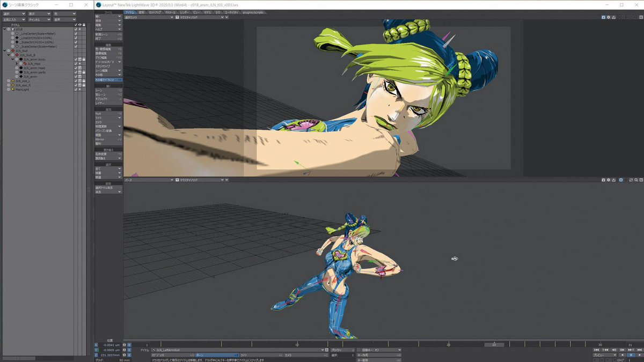Screen dimensions: 644x362
Task: Toggle lock for JLN_eye_R
Action: (x=84, y=85)
